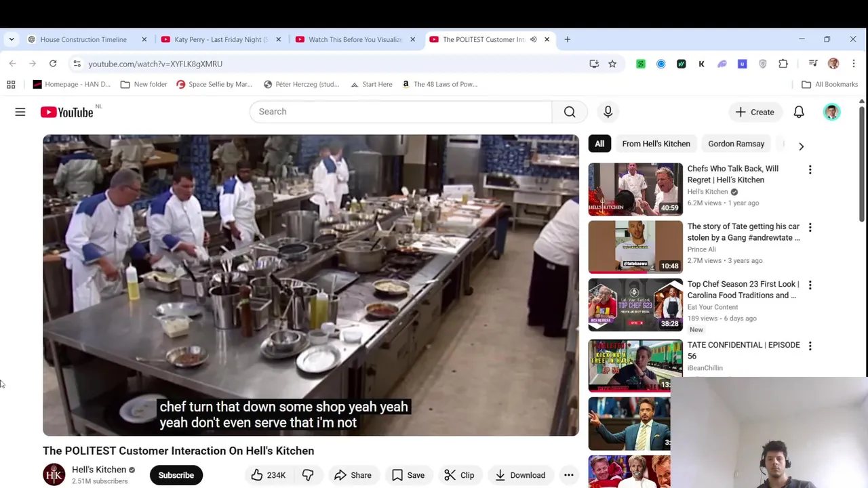The width and height of the screenshot is (868, 488).
Task: Switch to Katy Perry Last Friday Night tab
Action: [221, 39]
